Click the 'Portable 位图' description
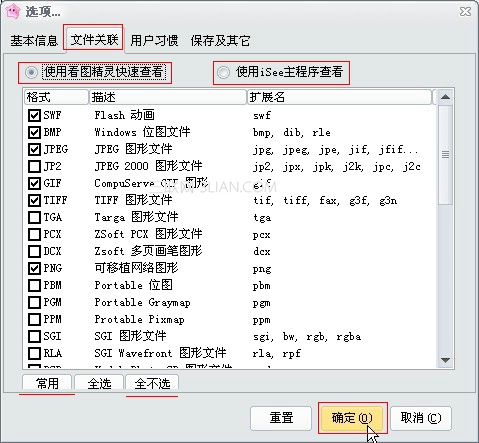The image size is (479, 443). click(133, 285)
